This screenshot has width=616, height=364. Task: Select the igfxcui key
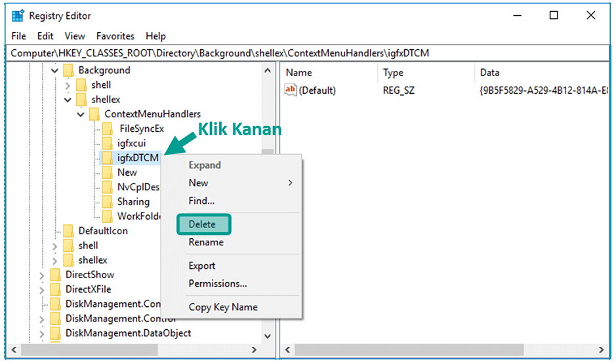click(x=131, y=144)
